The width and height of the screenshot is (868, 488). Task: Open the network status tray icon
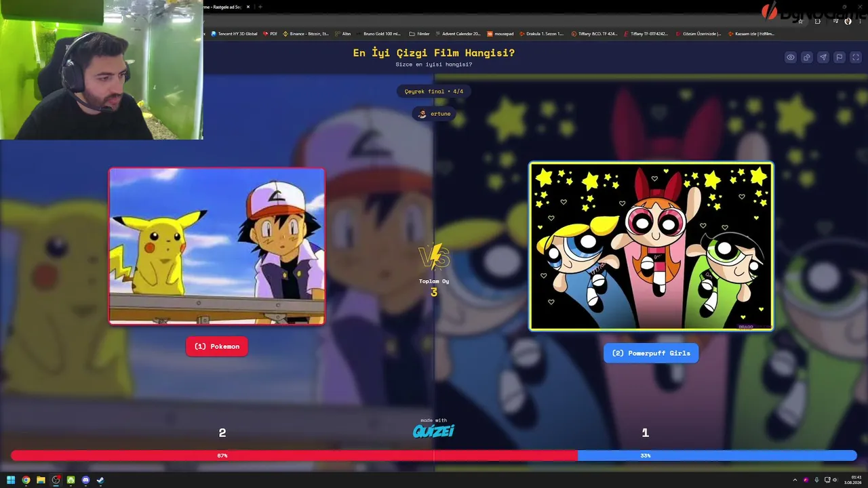point(827,481)
